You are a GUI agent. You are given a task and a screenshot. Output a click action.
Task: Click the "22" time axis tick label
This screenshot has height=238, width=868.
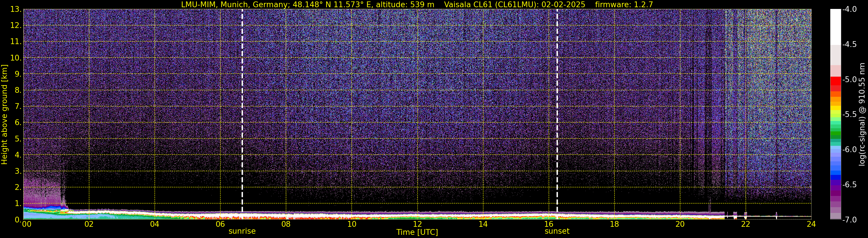[746, 224]
